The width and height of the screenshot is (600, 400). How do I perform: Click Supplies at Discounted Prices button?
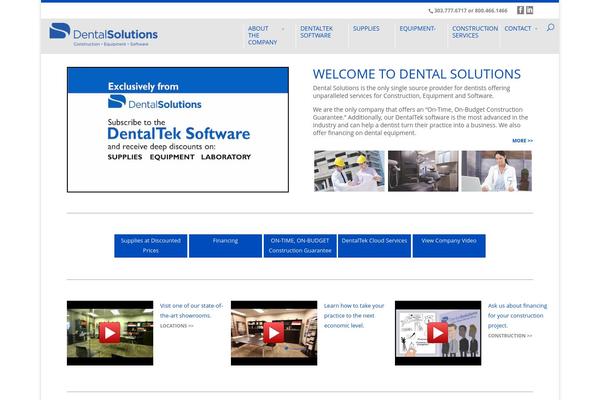pyautogui.click(x=151, y=246)
